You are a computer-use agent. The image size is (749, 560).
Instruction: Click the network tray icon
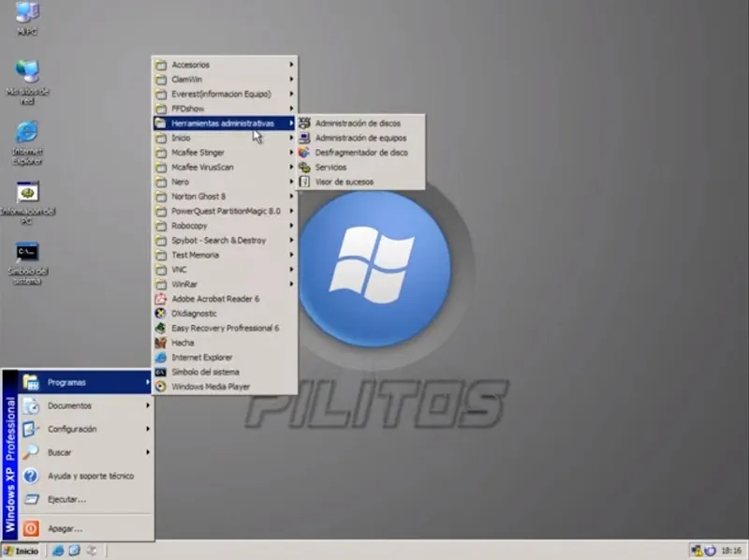[697, 551]
